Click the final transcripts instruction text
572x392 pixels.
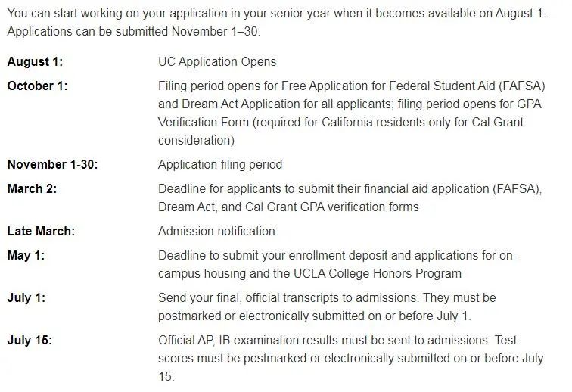(327, 307)
